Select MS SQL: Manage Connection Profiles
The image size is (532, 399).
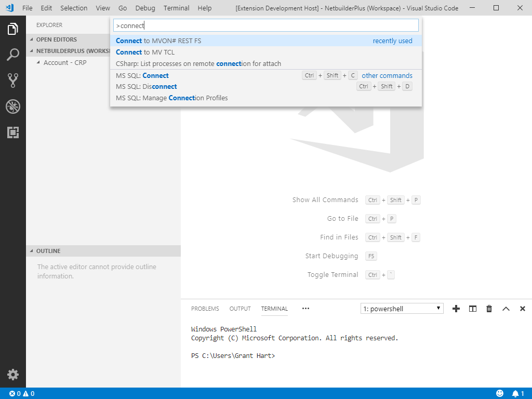265,98
